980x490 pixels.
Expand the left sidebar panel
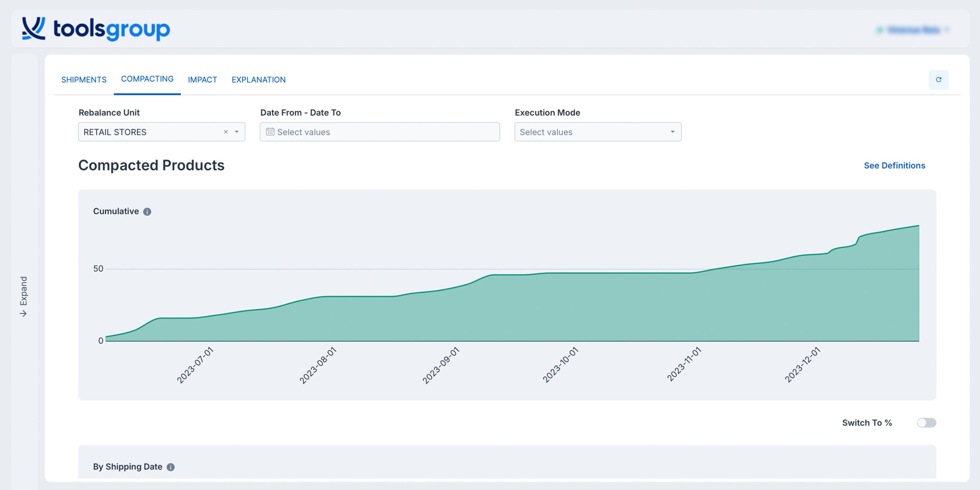24,296
